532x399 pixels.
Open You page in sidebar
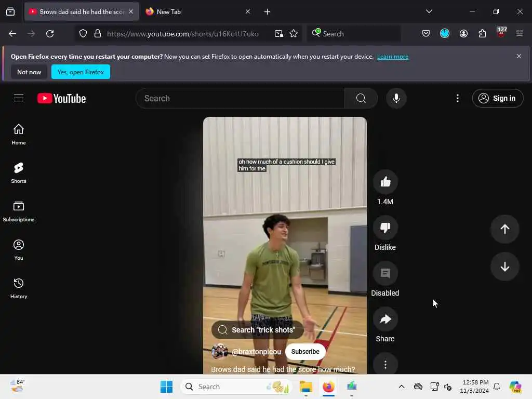pyautogui.click(x=19, y=250)
